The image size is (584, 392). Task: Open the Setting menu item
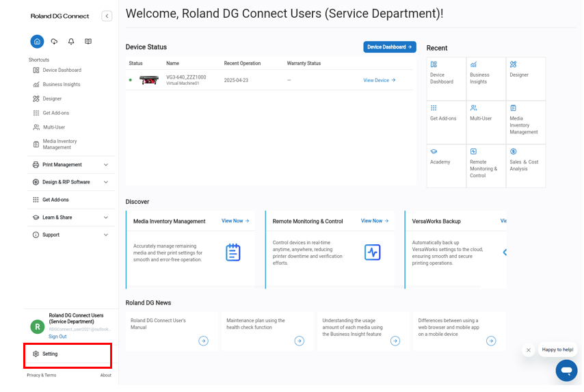pos(68,354)
